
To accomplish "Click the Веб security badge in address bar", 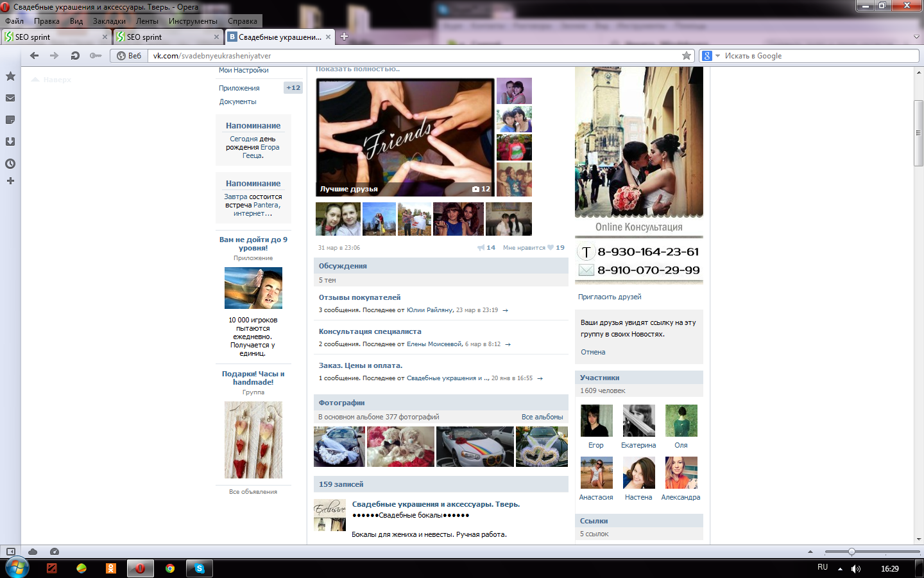I will (129, 56).
